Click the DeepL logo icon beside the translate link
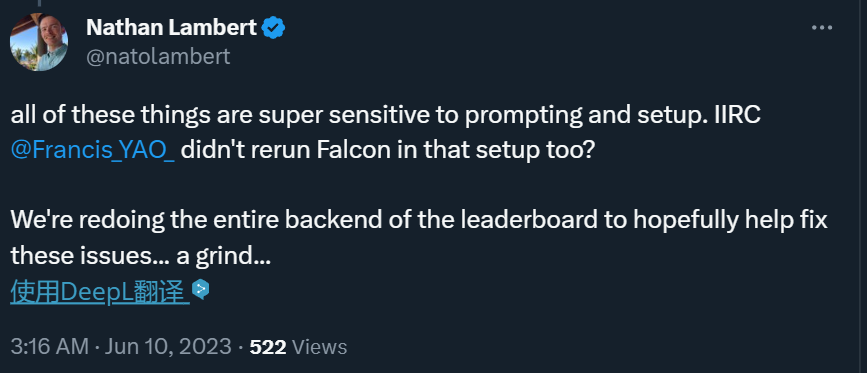This screenshot has width=867, height=373. coord(201,290)
